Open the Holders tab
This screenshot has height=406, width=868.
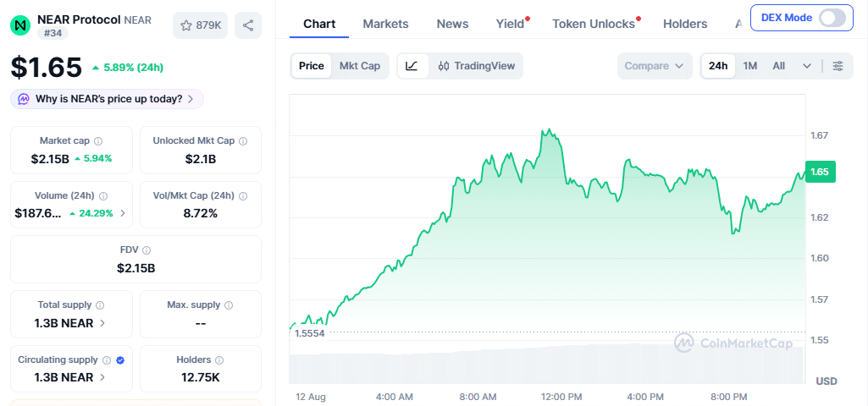[x=685, y=24]
